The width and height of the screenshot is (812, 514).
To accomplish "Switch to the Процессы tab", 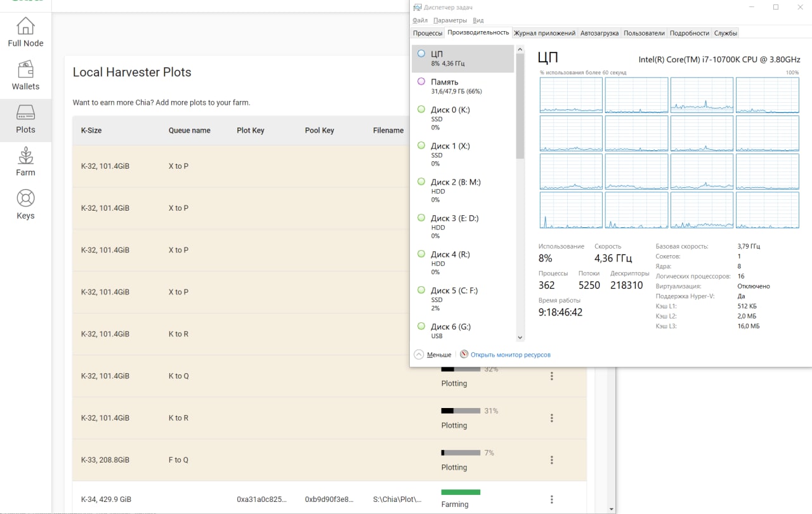I will click(x=428, y=33).
